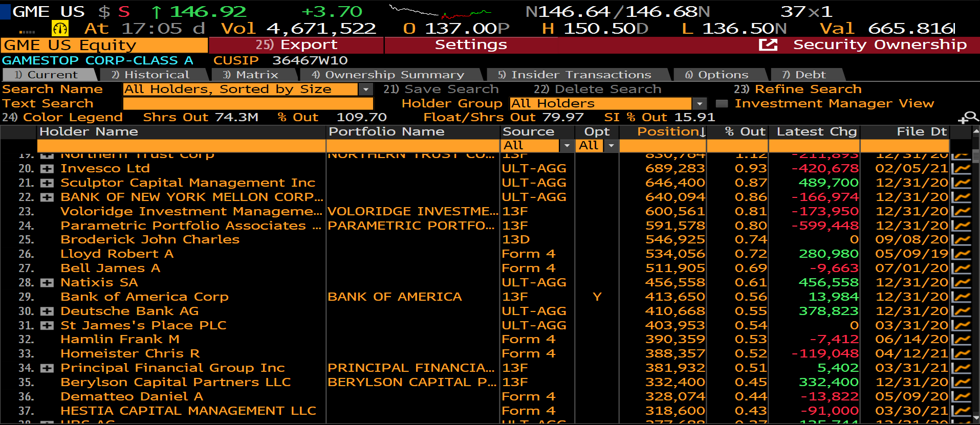Click the Holder Name filter field
This screenshot has height=425, width=980.
pos(181,146)
